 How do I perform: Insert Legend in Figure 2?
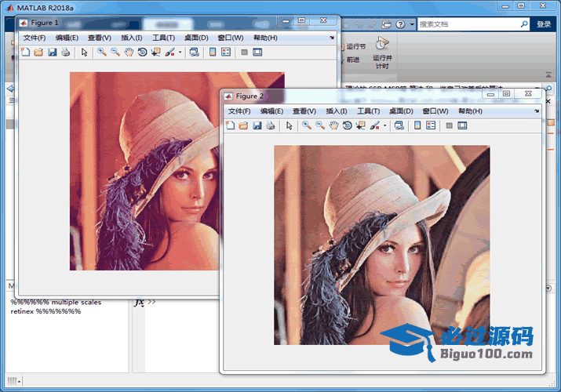click(431, 125)
